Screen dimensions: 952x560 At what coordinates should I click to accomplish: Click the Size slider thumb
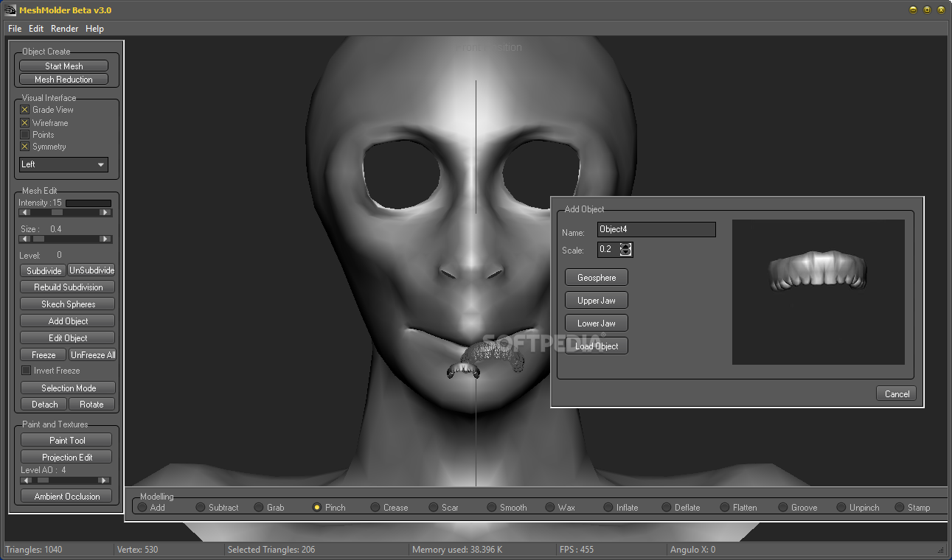click(38, 239)
